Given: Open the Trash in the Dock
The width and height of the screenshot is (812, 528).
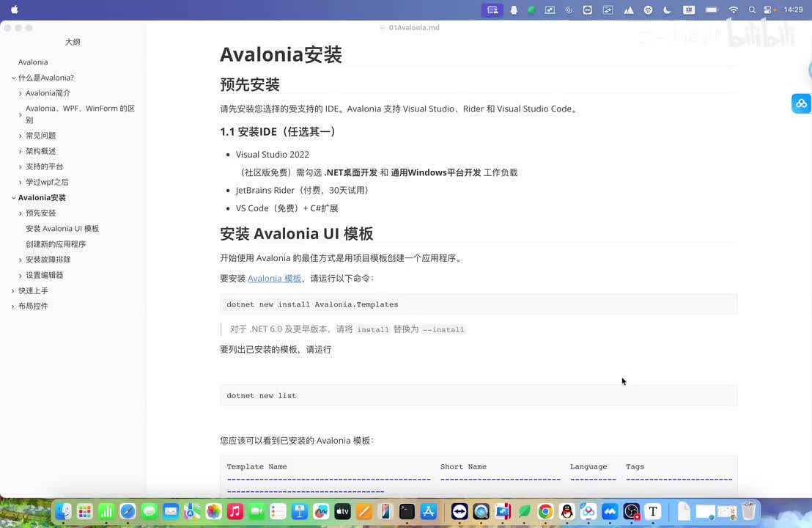Looking at the screenshot, I should [748, 512].
